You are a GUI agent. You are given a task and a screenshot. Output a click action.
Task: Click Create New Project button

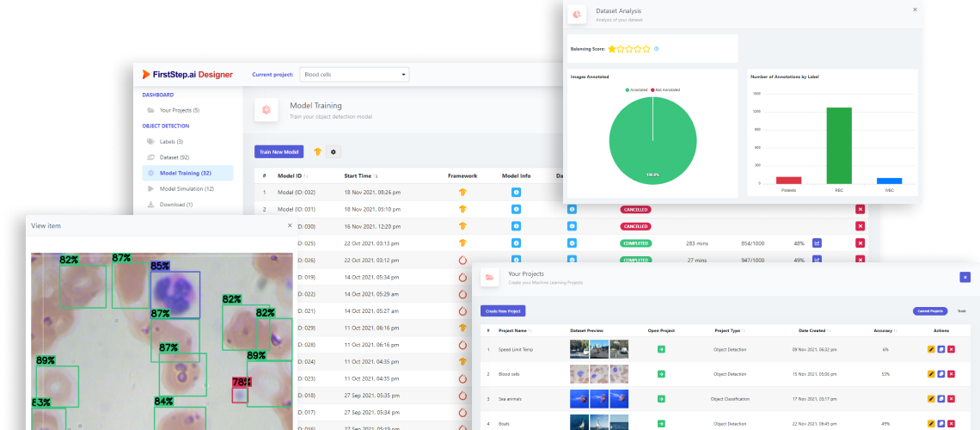tap(504, 310)
